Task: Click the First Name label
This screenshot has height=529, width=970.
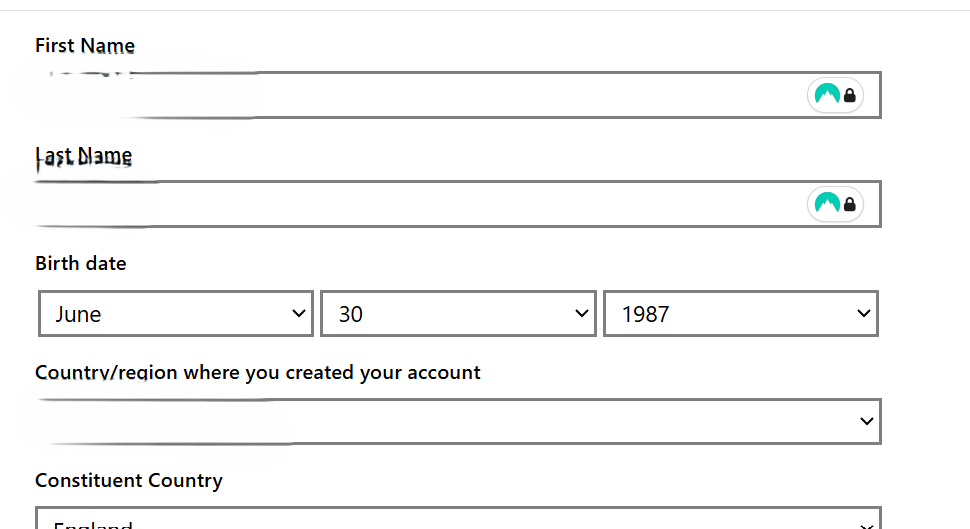Action: [85, 46]
